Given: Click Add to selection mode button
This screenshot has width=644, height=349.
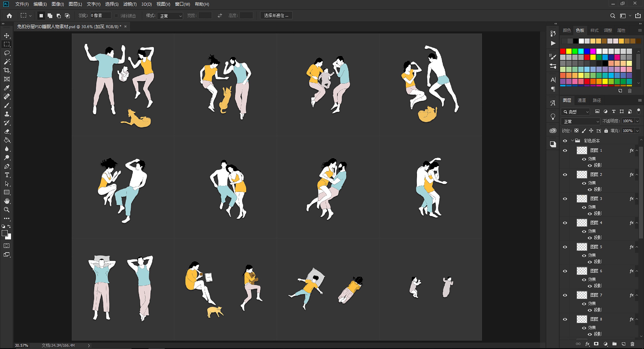Looking at the screenshot, I should pos(50,16).
